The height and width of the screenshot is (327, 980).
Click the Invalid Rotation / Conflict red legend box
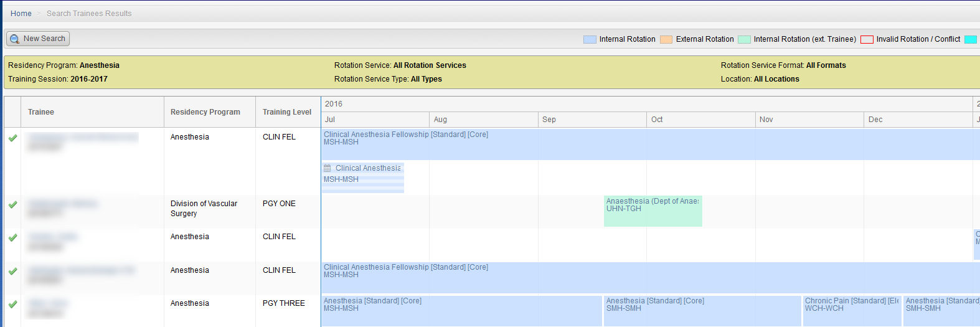point(867,39)
